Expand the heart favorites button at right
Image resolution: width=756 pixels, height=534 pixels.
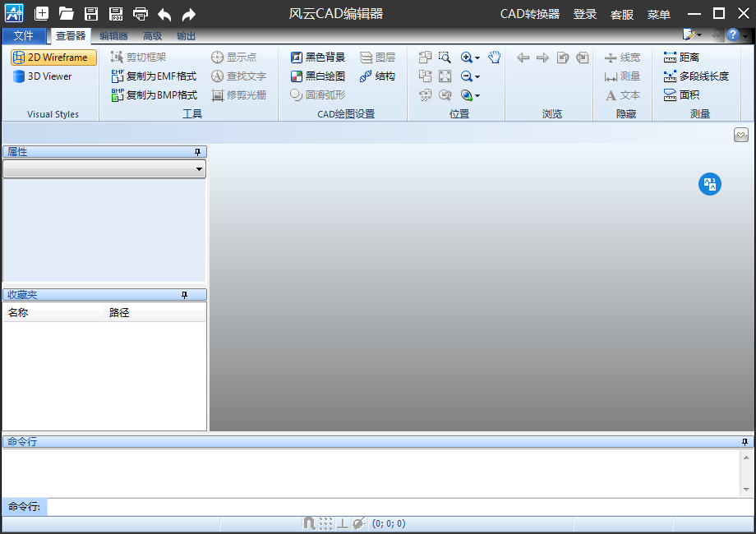click(741, 135)
